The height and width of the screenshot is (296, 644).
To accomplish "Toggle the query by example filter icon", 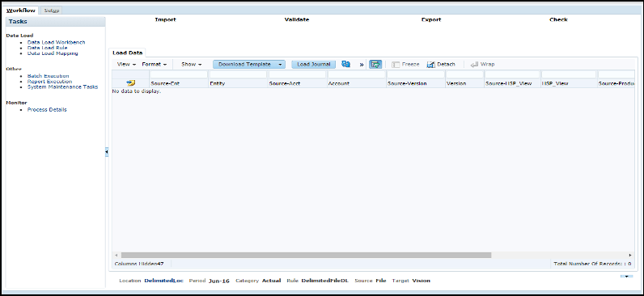I will pos(375,65).
